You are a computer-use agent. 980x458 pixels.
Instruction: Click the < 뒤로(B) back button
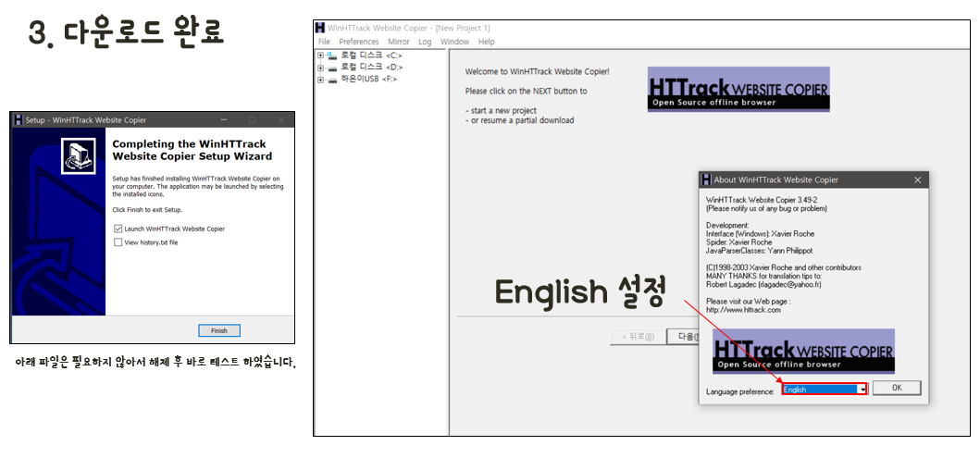click(638, 337)
